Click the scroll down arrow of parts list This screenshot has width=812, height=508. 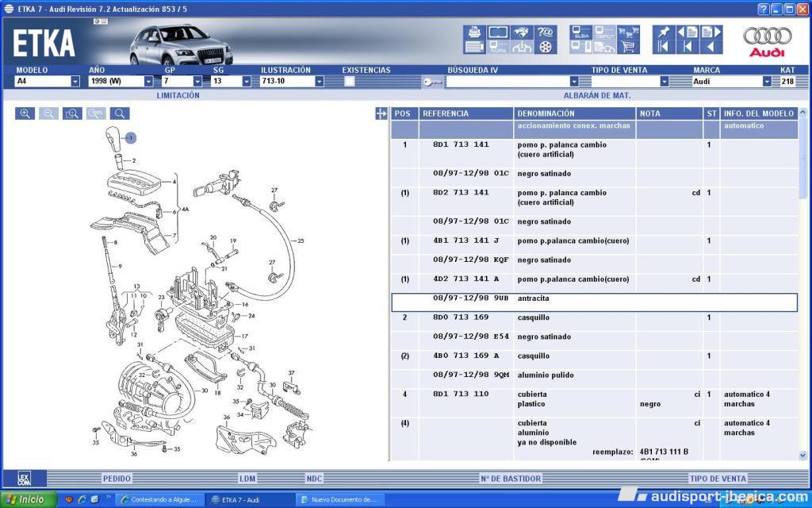point(802,455)
